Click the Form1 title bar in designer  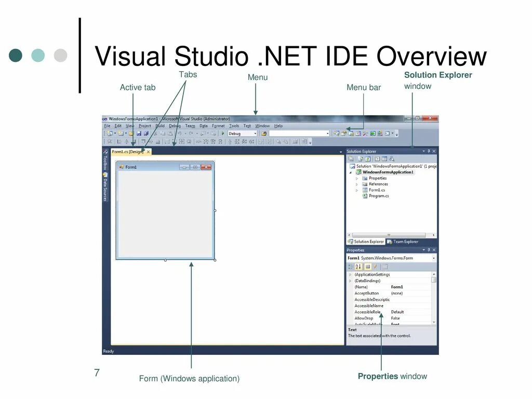[x=165, y=167]
